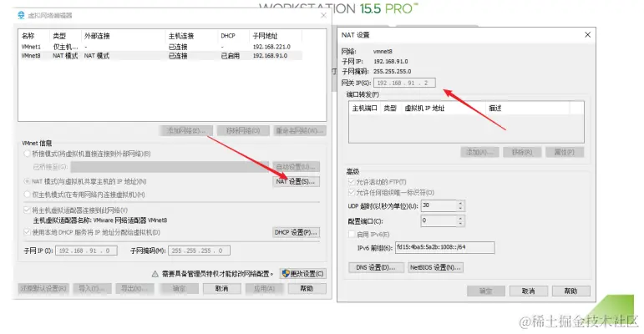Click 自动设置(U) button
Viewport: 644px width, 334px height.
tap(296, 166)
